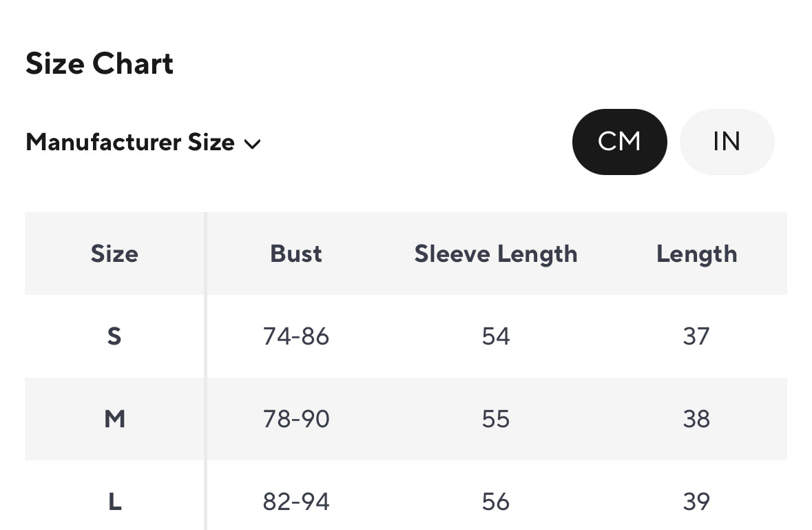The height and width of the screenshot is (530, 812).
Task: Click sleeve length value 56
Action: [496, 502]
